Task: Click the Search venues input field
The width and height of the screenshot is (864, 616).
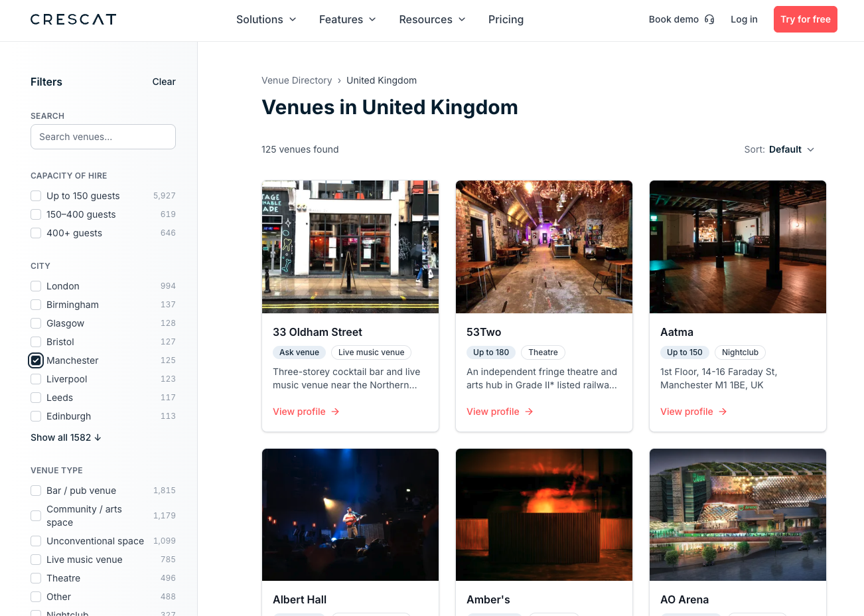Action: coord(103,137)
